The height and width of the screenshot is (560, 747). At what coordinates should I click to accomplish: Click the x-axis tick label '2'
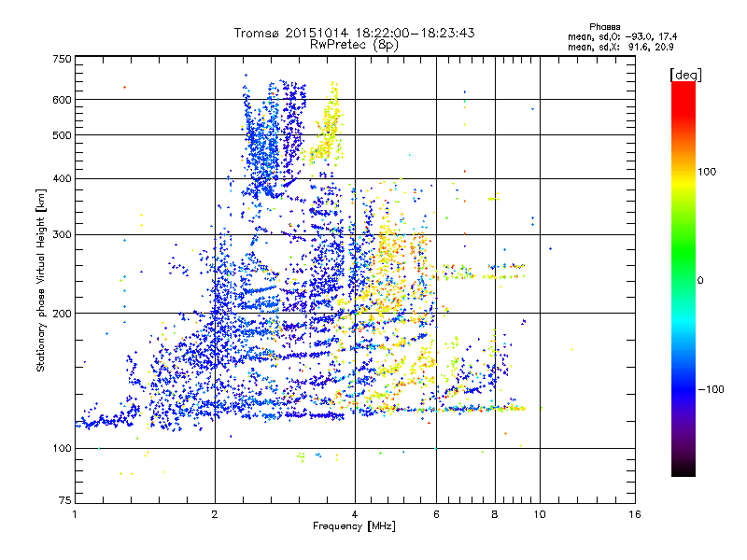tap(215, 514)
